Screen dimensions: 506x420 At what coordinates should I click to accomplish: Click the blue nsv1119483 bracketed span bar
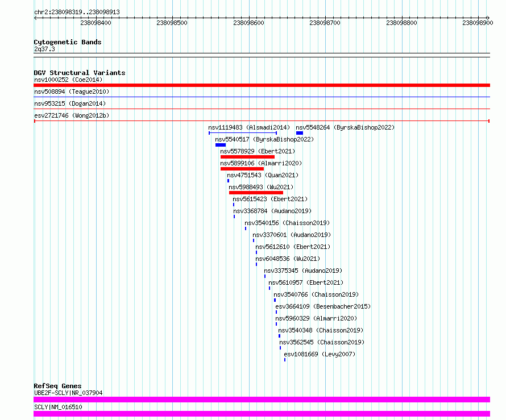point(243,133)
